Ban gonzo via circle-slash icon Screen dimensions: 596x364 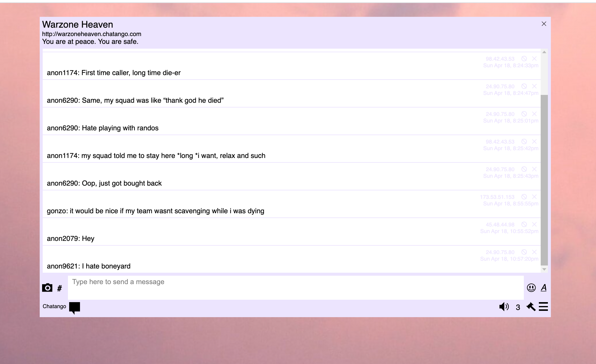(524, 197)
